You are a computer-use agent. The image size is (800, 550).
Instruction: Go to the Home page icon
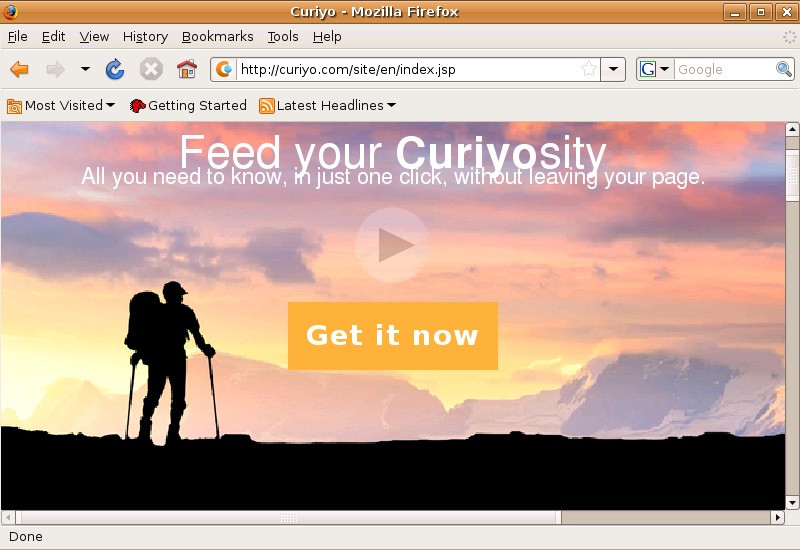pyautogui.click(x=187, y=69)
